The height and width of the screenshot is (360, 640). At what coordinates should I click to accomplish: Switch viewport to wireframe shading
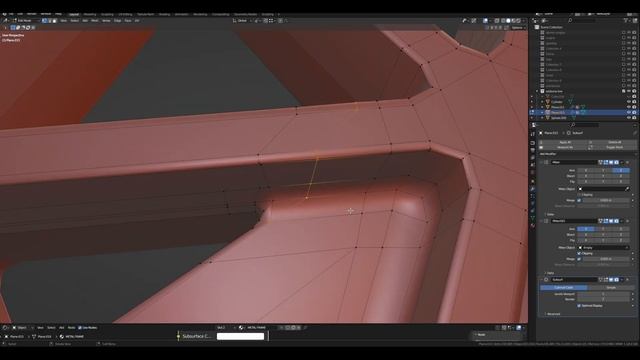[502, 21]
